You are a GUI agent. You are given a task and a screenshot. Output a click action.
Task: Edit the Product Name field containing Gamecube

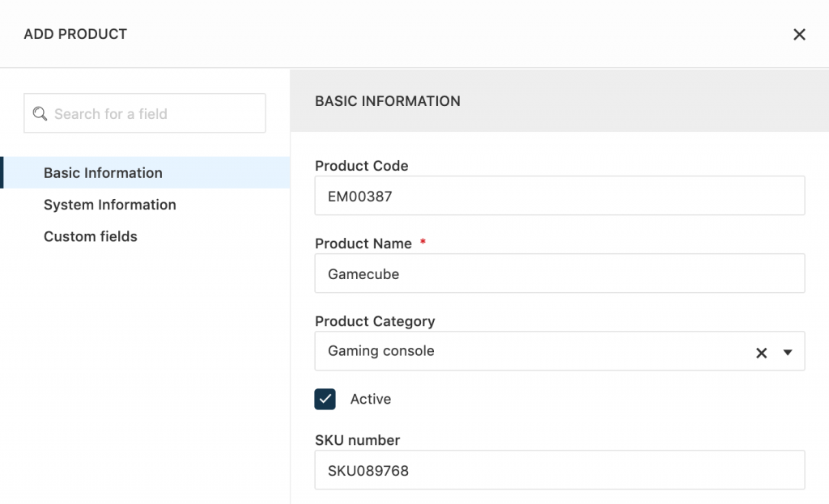[559, 273]
